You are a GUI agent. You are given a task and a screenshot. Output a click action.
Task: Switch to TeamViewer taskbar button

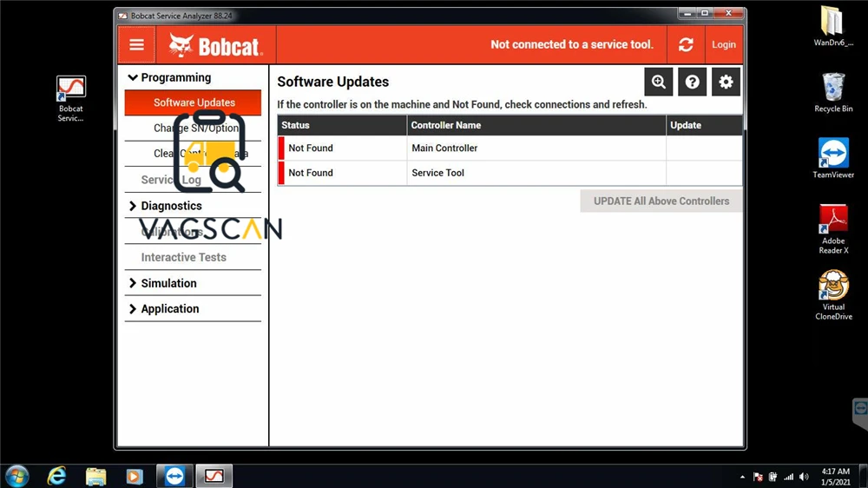click(174, 477)
